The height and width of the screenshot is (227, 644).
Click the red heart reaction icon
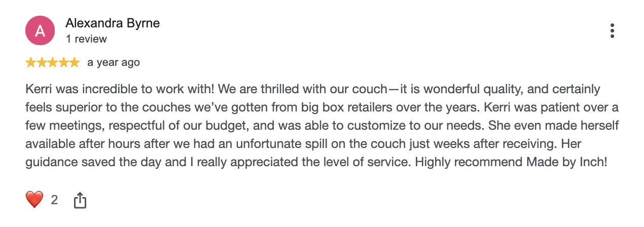click(x=34, y=200)
